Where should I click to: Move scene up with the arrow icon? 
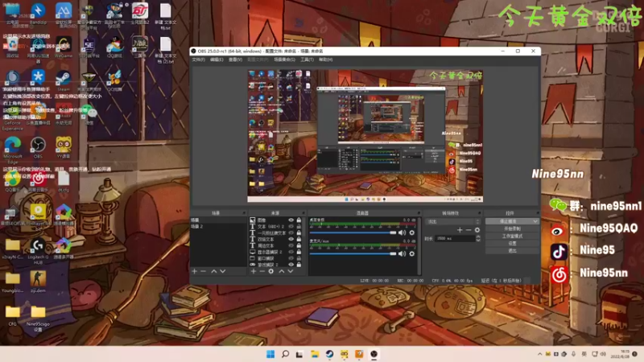[x=214, y=271]
